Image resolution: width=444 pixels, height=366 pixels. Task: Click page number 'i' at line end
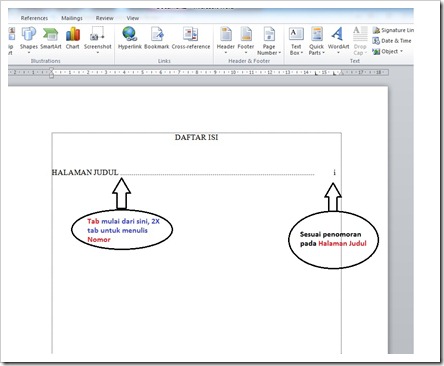coord(334,172)
